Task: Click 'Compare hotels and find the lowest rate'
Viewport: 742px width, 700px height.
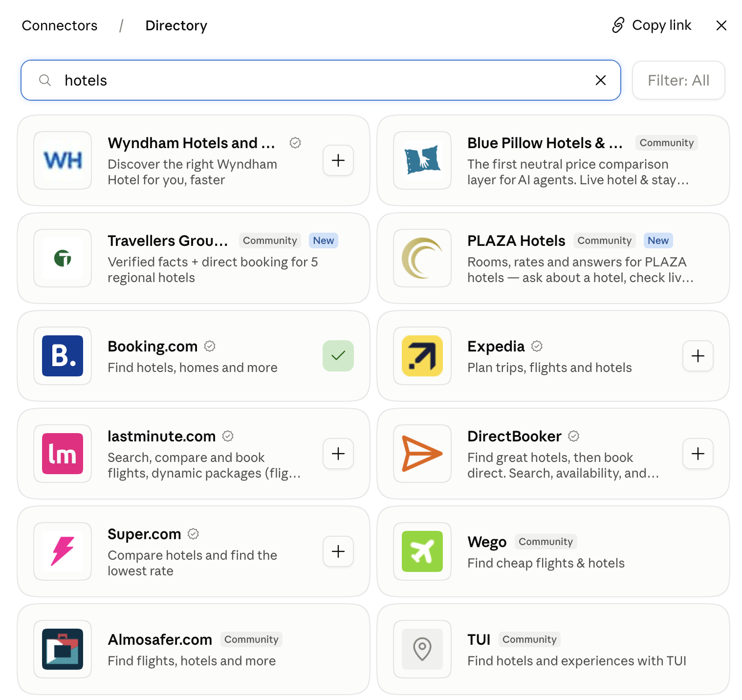Action: point(193,563)
